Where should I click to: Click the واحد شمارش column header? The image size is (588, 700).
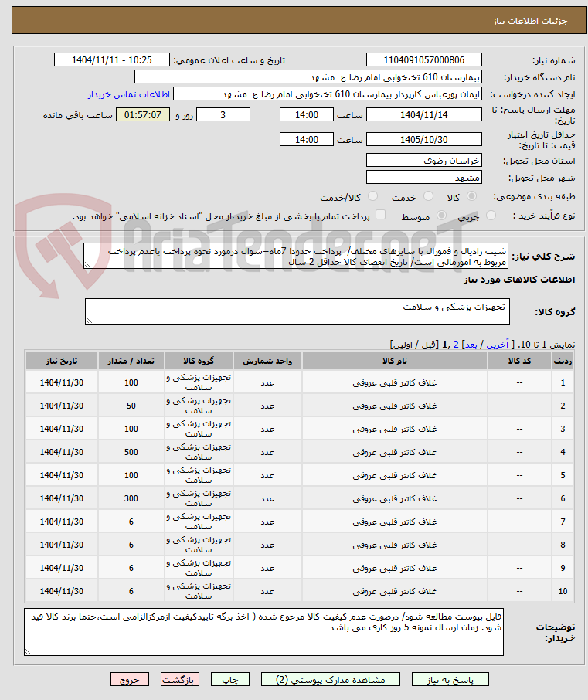[267, 361]
